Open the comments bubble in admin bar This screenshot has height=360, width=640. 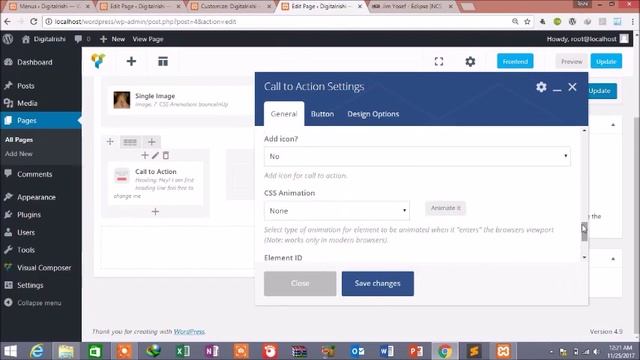[x=78, y=39]
